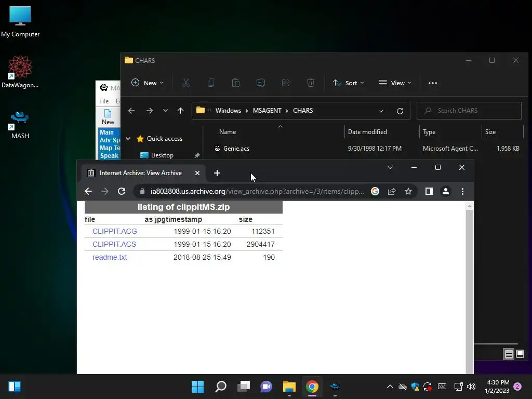Image resolution: width=532 pixels, height=399 pixels.
Task: Click the Share icon in CHARS toolbar
Action: click(286, 83)
